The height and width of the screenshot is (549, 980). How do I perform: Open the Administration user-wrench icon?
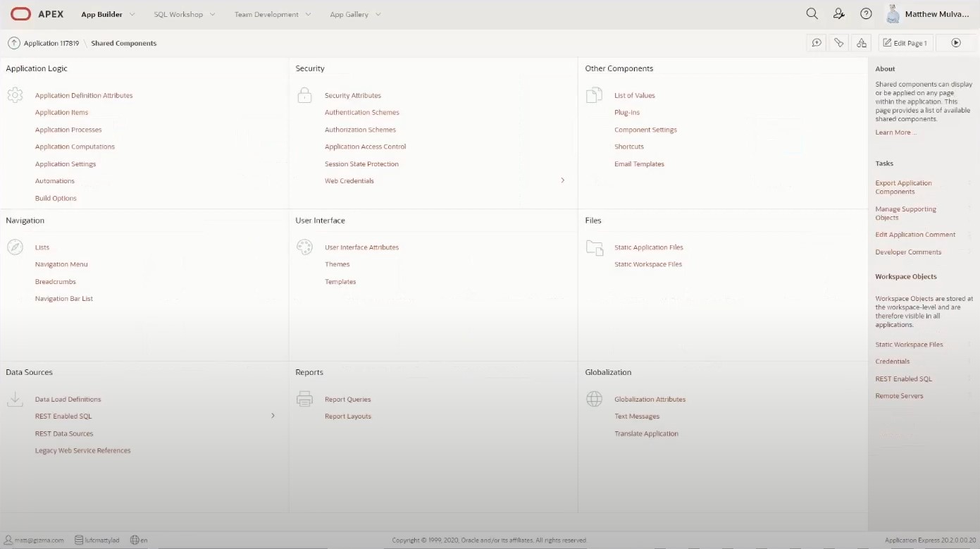point(838,14)
